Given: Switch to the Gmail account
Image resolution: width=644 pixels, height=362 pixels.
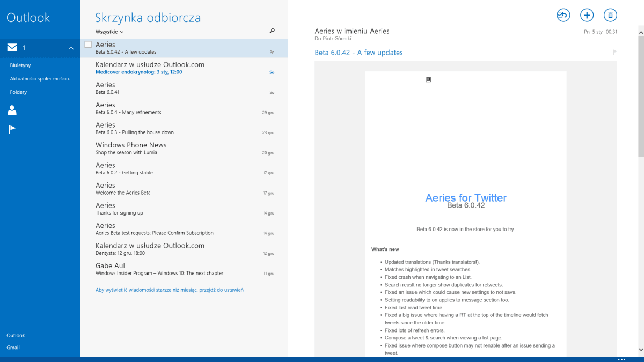Looking at the screenshot, I should point(13,348).
